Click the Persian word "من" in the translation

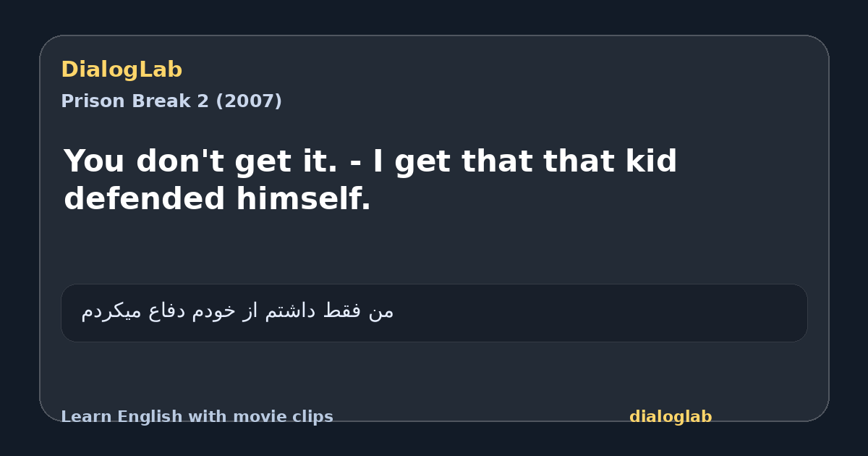[381, 311]
